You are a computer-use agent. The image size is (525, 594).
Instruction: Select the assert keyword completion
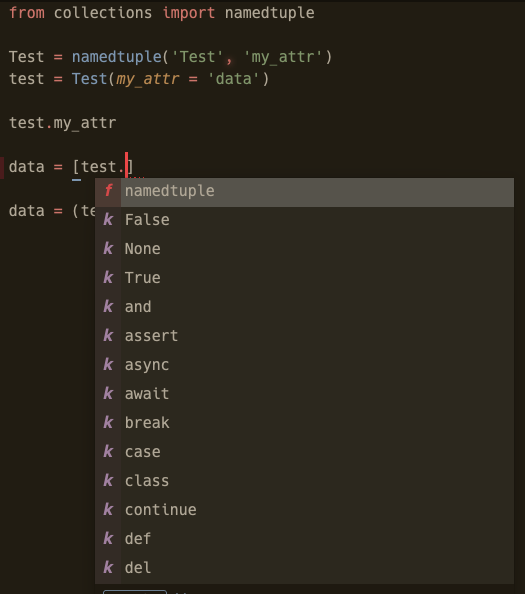click(304, 336)
